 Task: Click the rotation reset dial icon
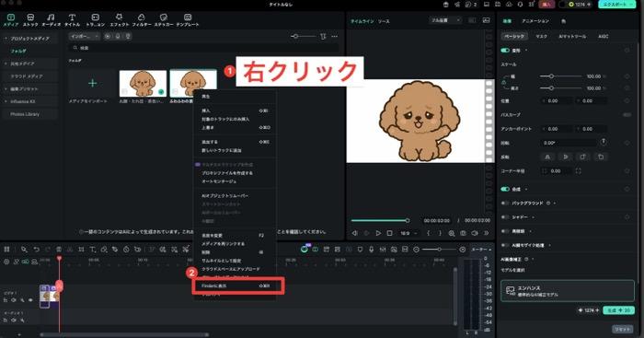604,142
